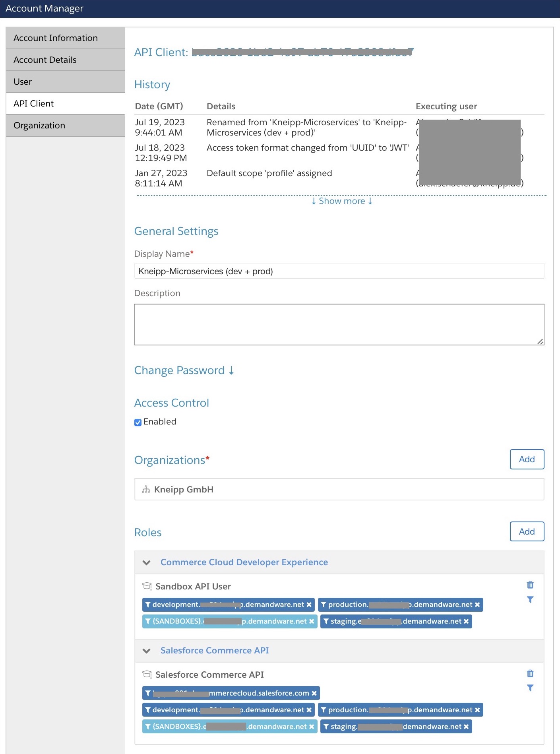Remove commercecloud.salesforce.com scope tag
This screenshot has height=754, width=560.
(x=314, y=693)
